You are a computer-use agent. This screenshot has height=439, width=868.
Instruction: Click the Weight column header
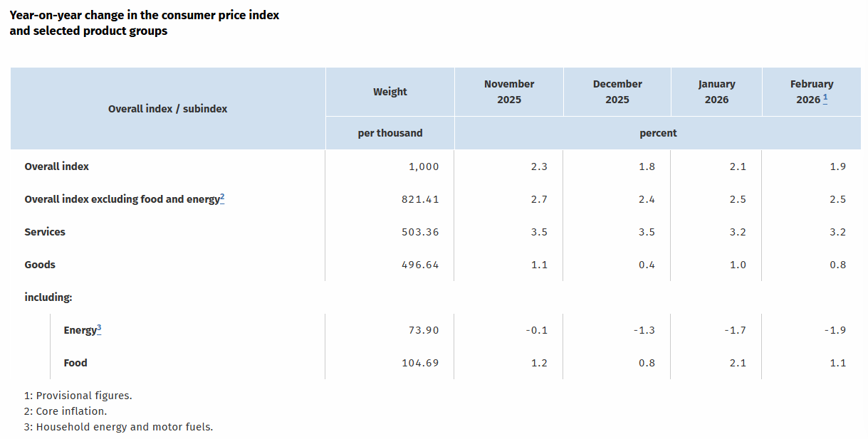tap(390, 92)
